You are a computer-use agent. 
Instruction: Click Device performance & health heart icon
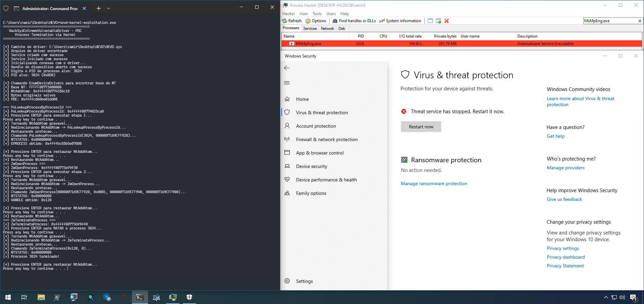(287, 179)
